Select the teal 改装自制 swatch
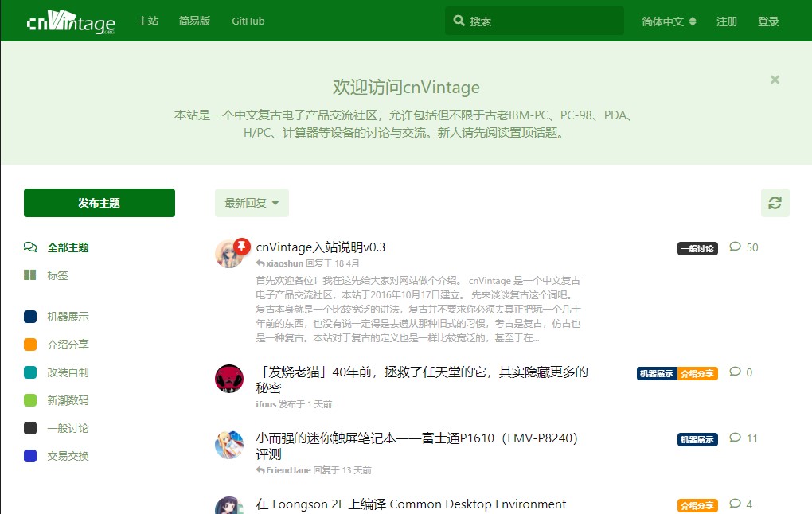The height and width of the screenshot is (514, 812). pos(30,372)
